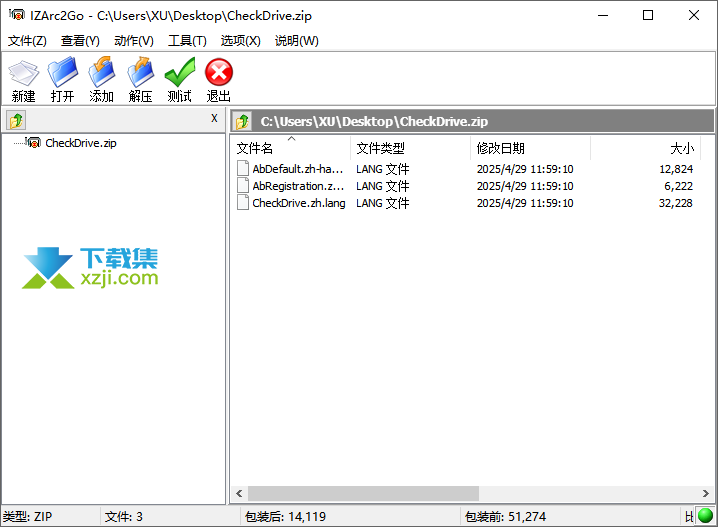Click up-folder icon in left tree pane
This screenshot has height=527, width=718.
point(16,121)
